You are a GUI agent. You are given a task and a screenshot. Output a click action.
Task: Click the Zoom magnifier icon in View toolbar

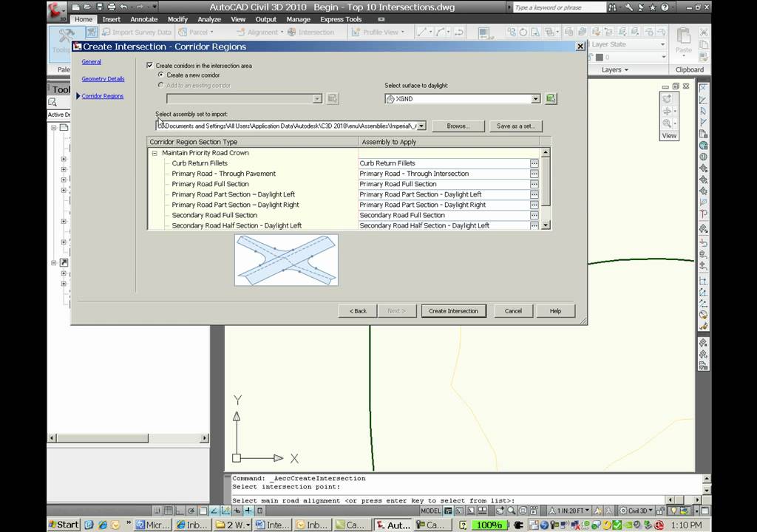(667, 123)
